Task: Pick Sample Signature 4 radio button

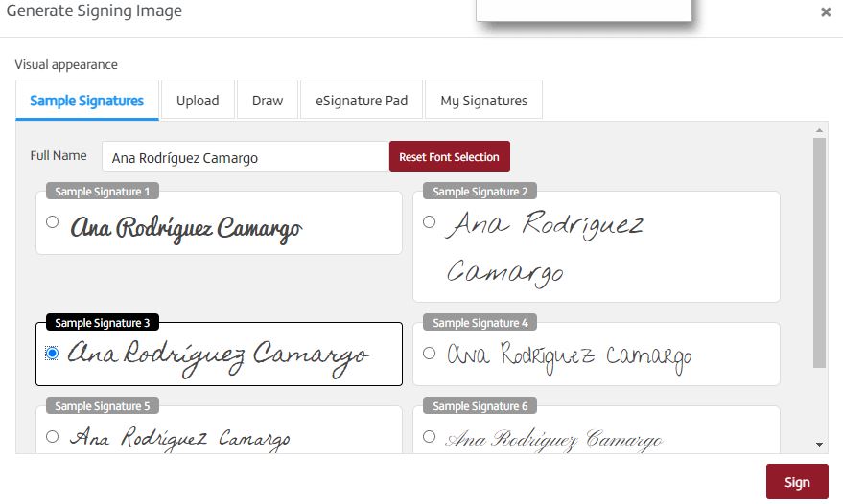Action: [430, 354]
